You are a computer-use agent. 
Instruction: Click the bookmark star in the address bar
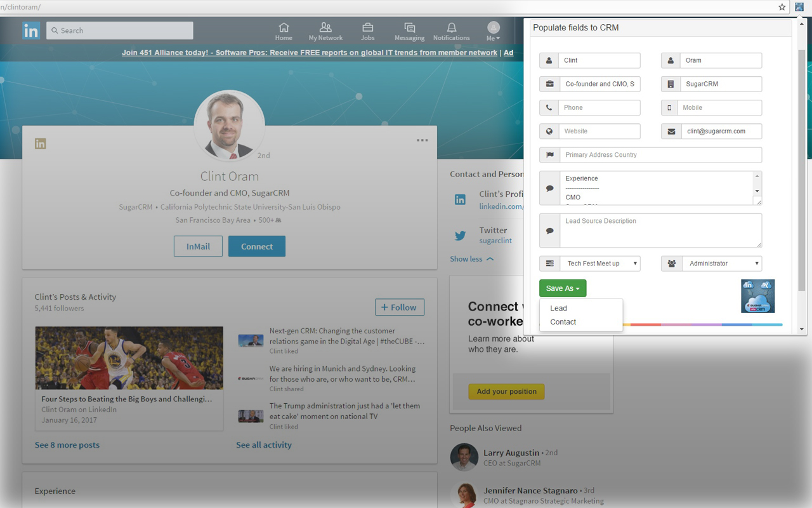pyautogui.click(x=782, y=7)
